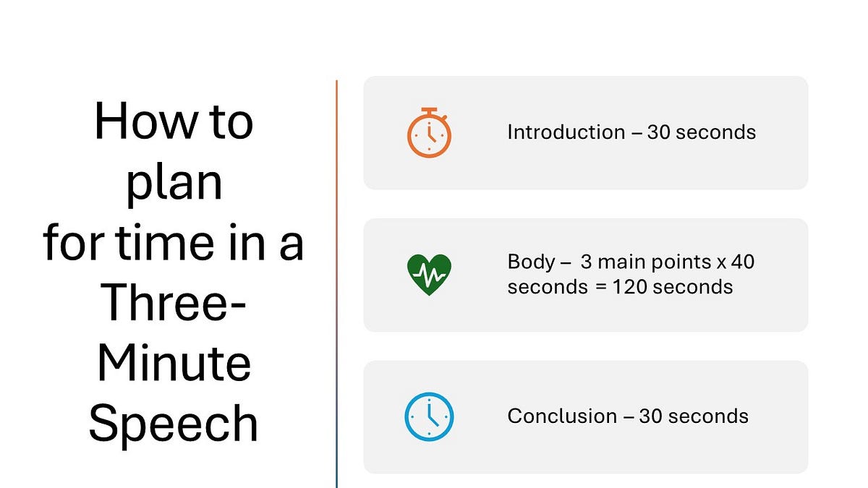868x488 pixels.
Task: Click the word "Conclusion" in the bottom card
Action: 562,416
